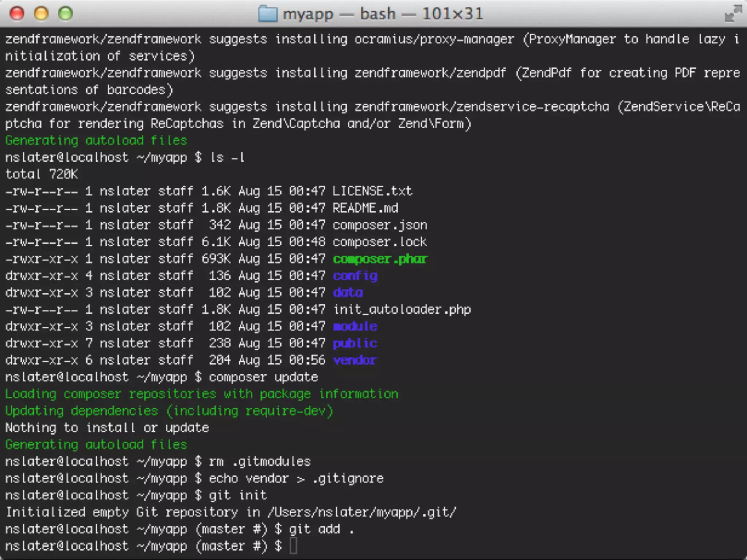747x560 pixels.
Task: Click the green zoom window button
Action: tap(66, 14)
